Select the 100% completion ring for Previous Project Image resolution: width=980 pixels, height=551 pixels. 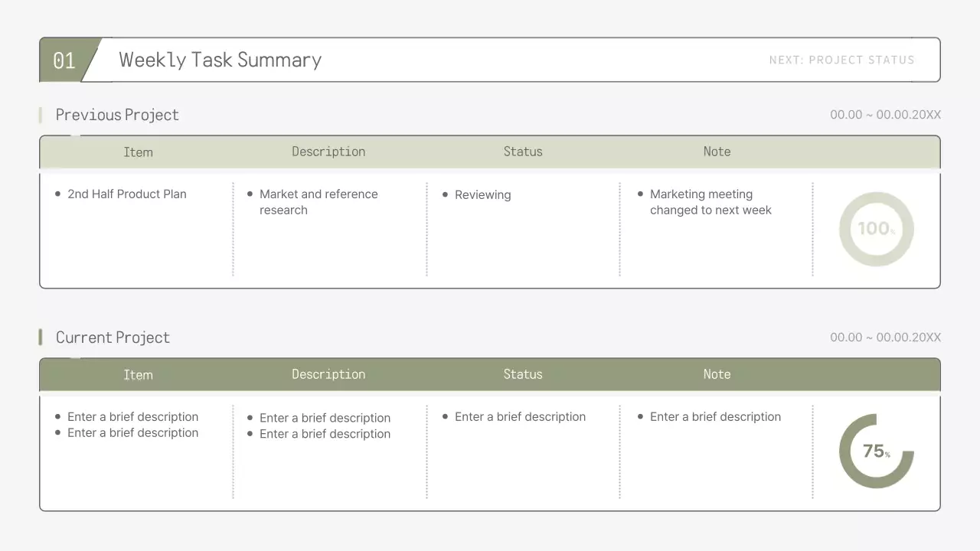click(x=876, y=229)
